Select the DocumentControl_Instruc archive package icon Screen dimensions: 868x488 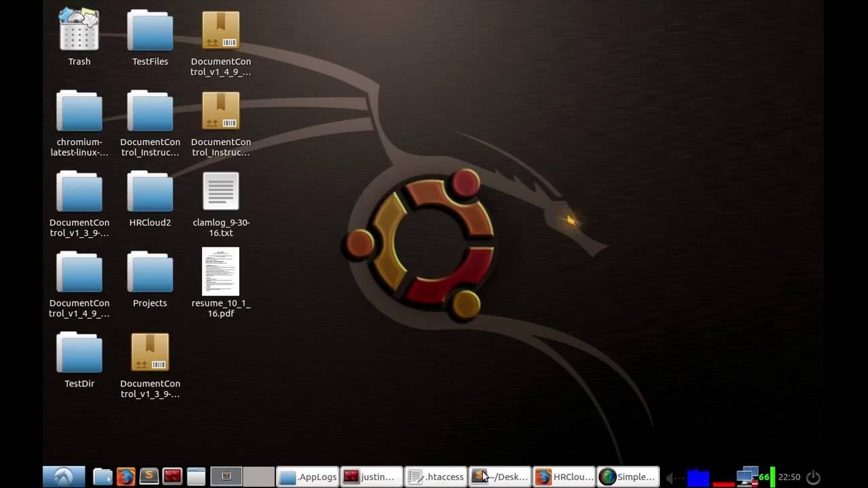click(220, 110)
